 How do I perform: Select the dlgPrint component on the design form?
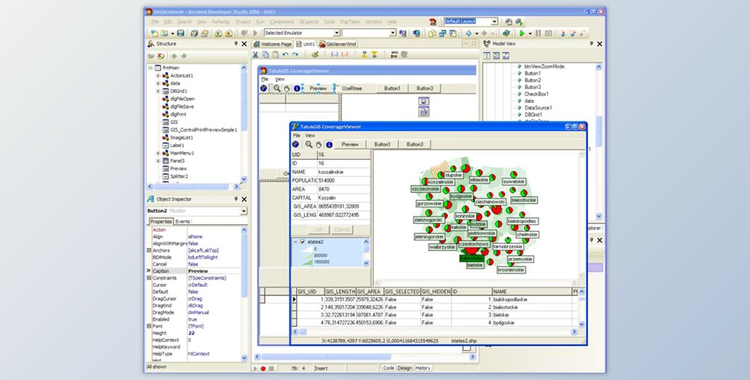[423, 112]
